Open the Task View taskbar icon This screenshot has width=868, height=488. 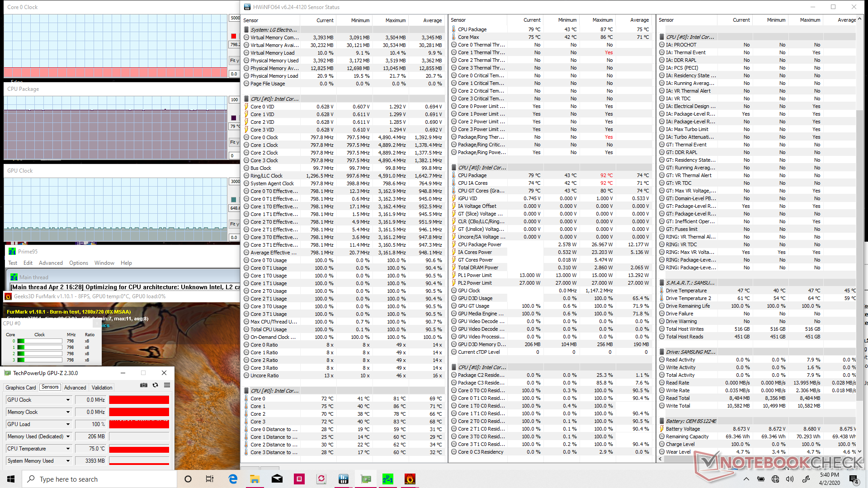coord(210,479)
